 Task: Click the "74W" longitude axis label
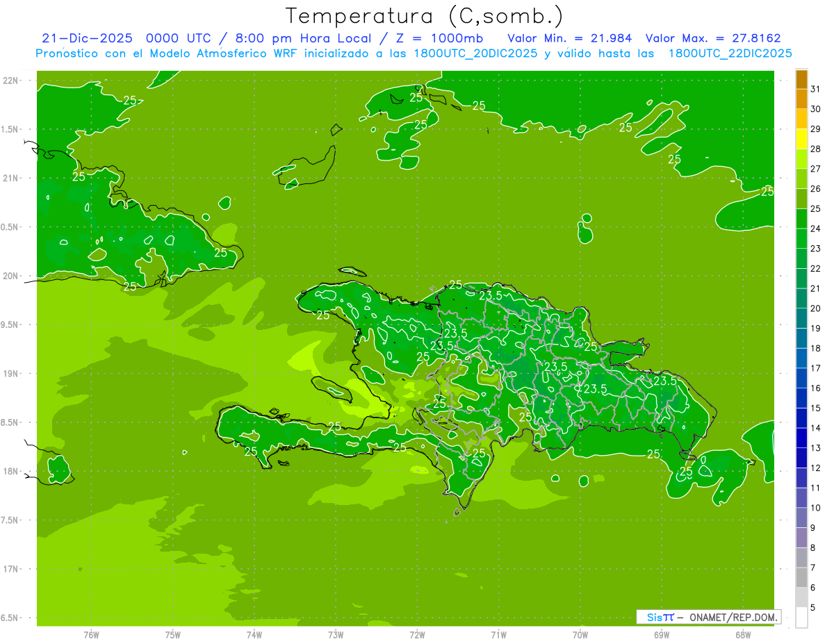[x=254, y=635]
